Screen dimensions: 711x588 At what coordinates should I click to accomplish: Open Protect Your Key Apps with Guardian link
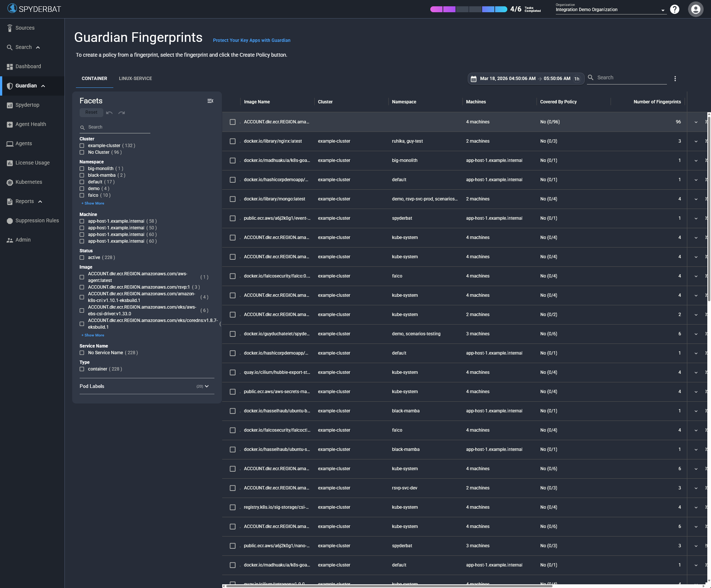[251, 40]
